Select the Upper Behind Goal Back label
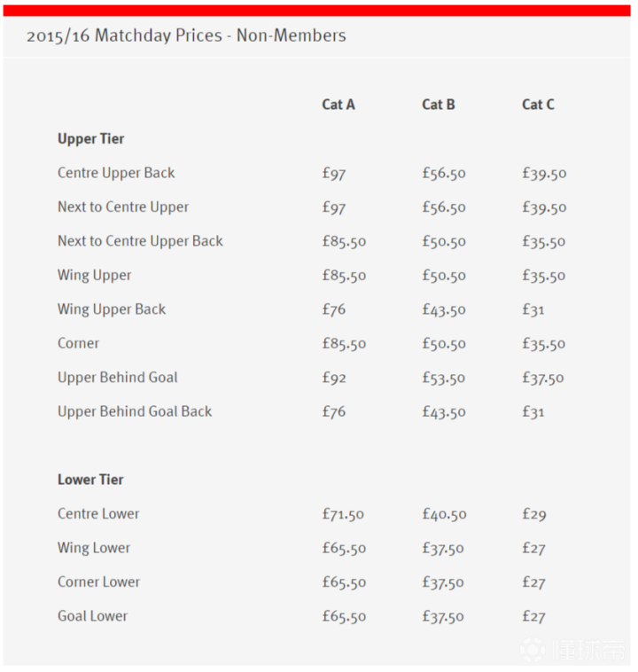This screenshot has width=638, height=672. (135, 411)
